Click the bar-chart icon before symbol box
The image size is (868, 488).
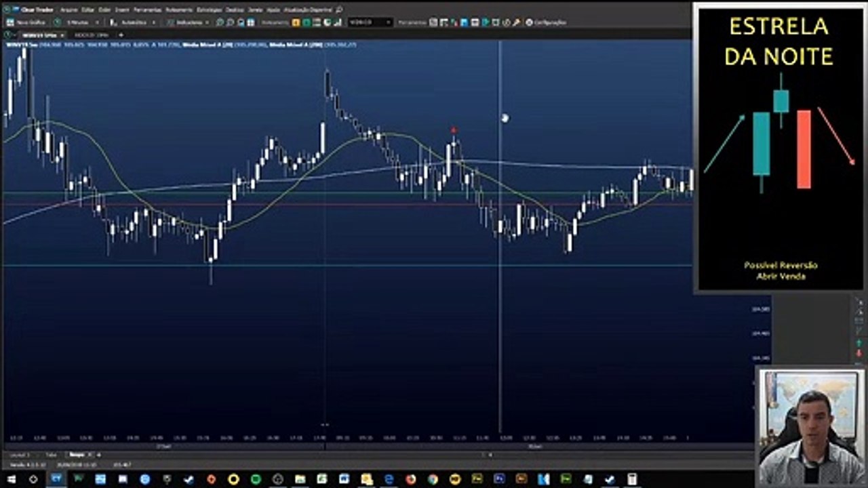pos(337,22)
